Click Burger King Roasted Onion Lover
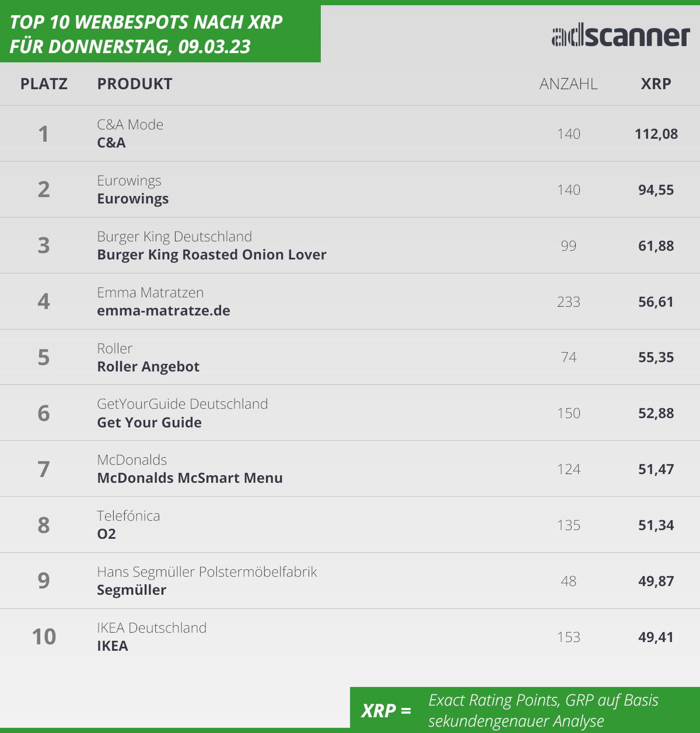The height and width of the screenshot is (733, 700). (212, 255)
